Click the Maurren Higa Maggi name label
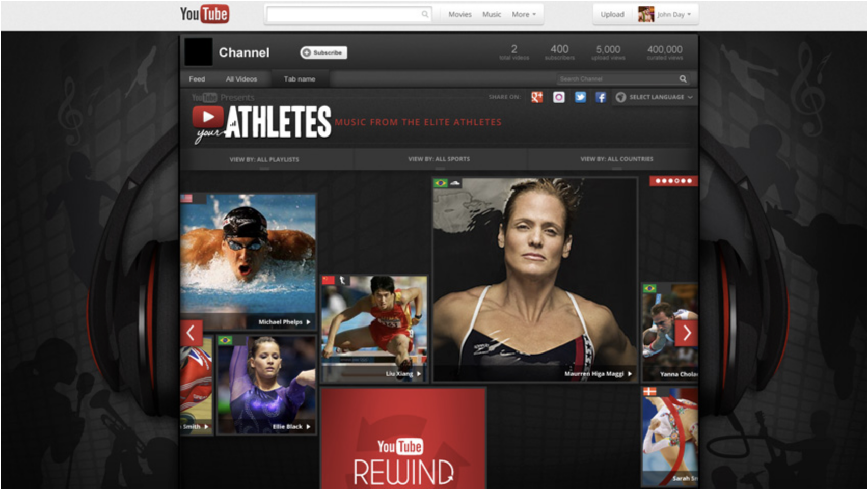The image size is (868, 489). click(x=594, y=374)
